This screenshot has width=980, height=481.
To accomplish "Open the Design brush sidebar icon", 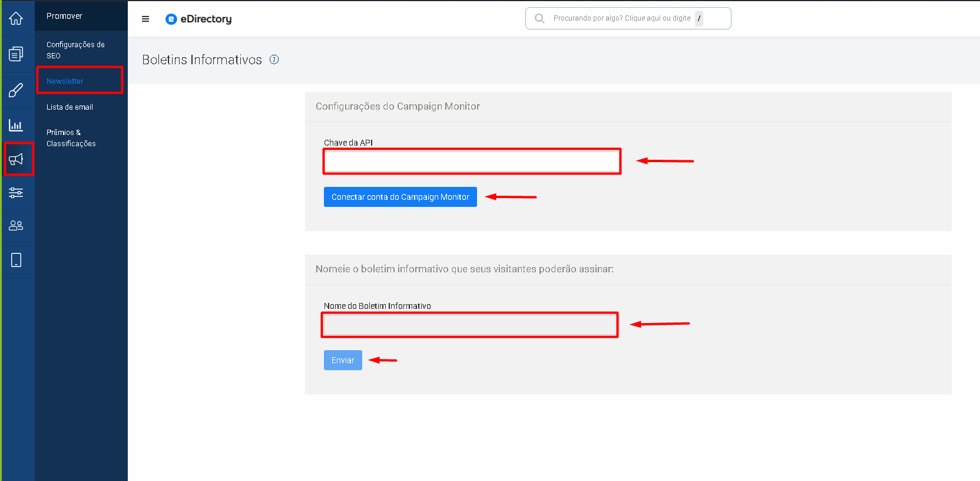I will [16, 90].
